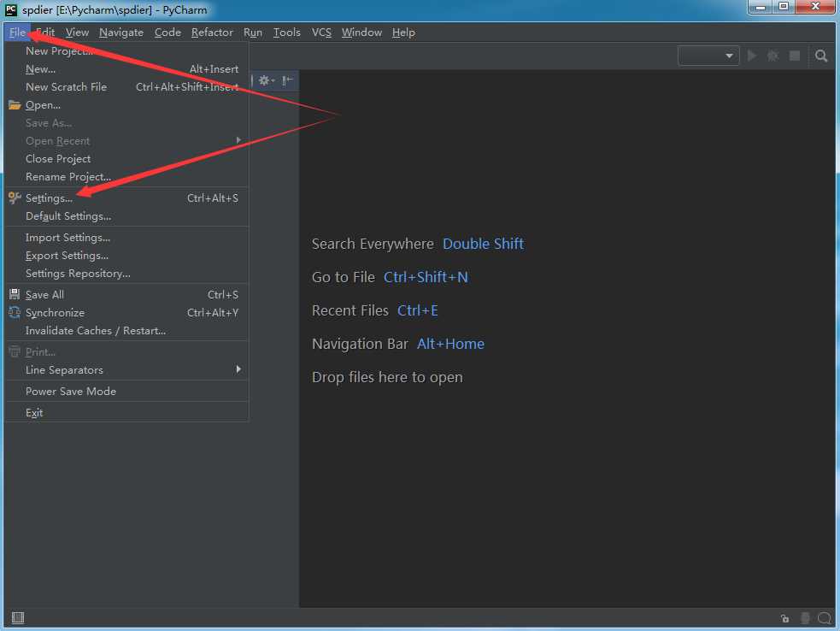Screen dimensions: 840x631
Task: Toggle tool window buttons icon in status bar
Action: (18, 617)
